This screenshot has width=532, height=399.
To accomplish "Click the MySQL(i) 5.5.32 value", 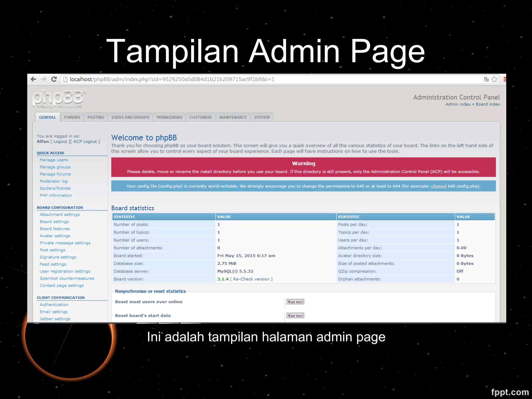I will click(235, 271).
